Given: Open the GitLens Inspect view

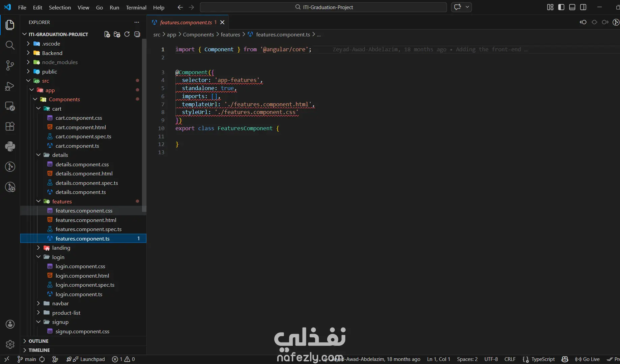Looking at the screenshot, I should coord(10,187).
